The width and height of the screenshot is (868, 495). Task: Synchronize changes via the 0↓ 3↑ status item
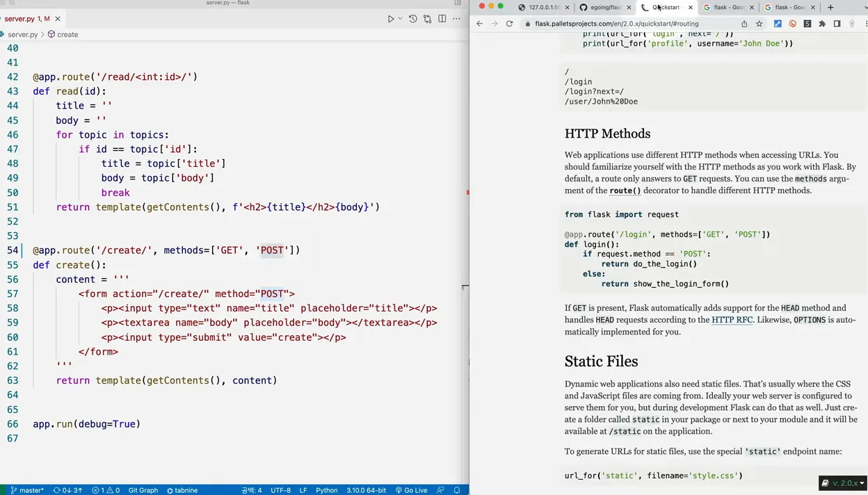[67, 490]
